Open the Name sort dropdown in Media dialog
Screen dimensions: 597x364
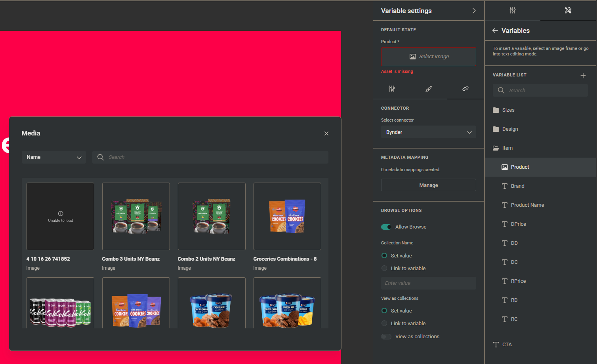(53, 157)
